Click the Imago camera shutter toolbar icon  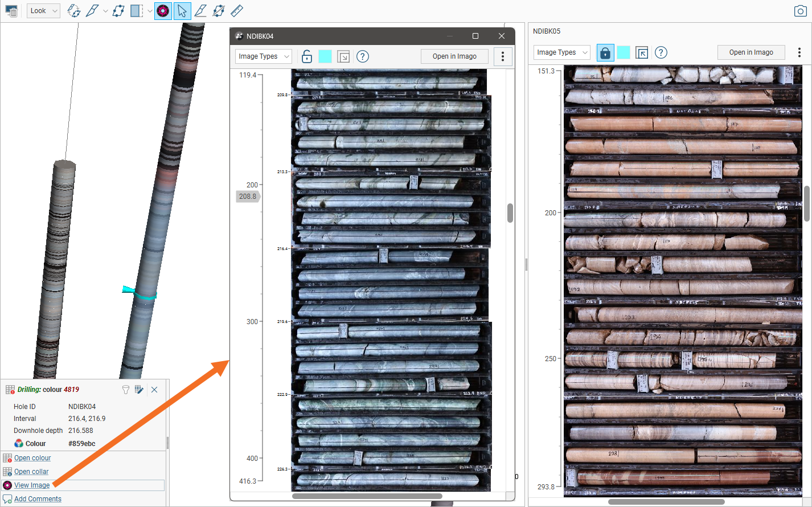pyautogui.click(x=163, y=11)
